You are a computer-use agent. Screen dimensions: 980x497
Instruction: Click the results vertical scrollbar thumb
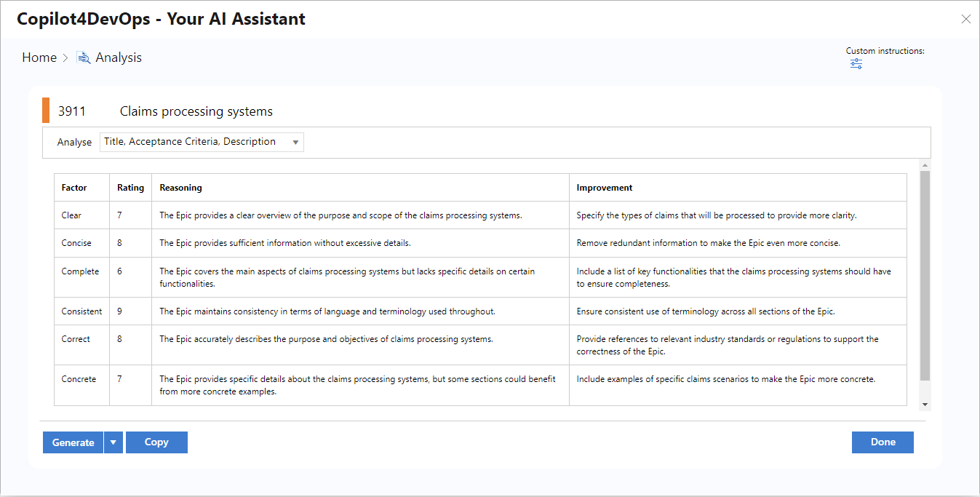(x=925, y=277)
